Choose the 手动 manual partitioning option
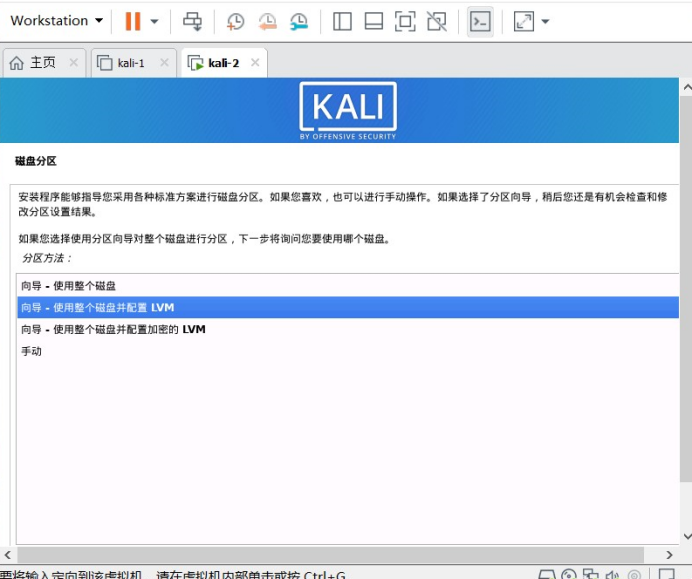 [348, 351]
